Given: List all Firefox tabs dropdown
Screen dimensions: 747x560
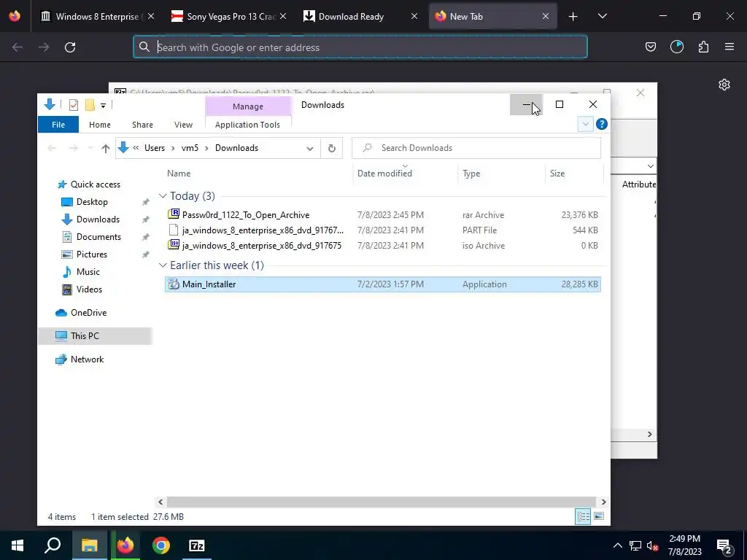Looking at the screenshot, I should pyautogui.click(x=602, y=17).
